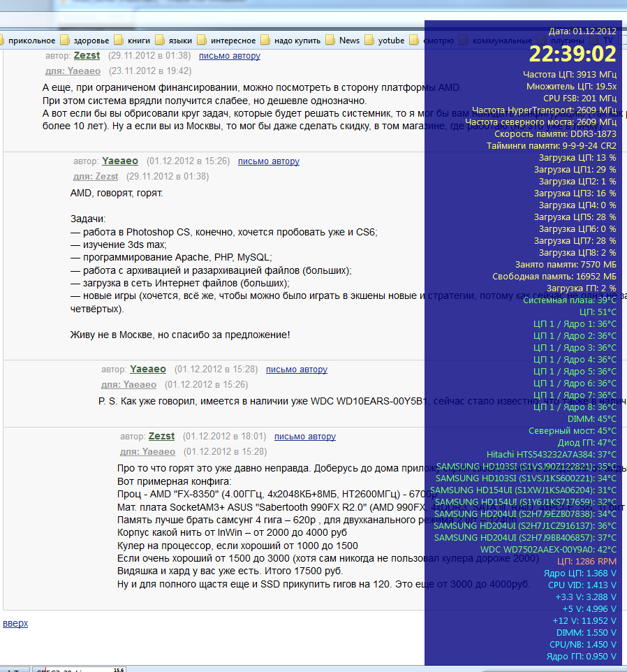Go to top via вверх link

pos(15,623)
